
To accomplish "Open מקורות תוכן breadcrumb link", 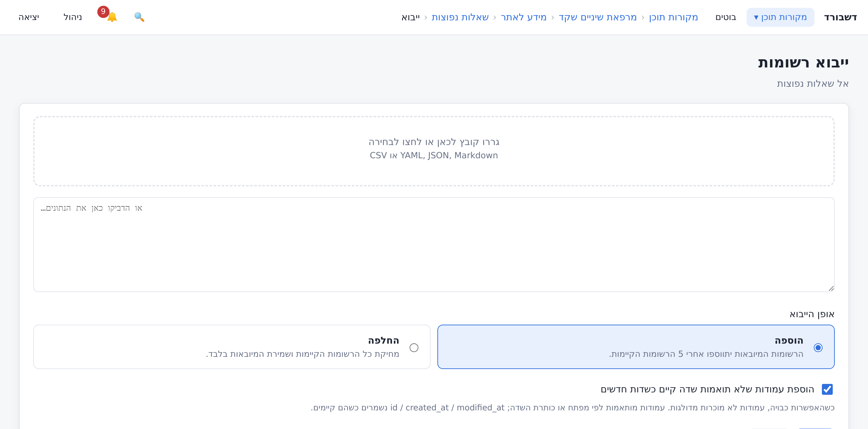I will pos(673,17).
